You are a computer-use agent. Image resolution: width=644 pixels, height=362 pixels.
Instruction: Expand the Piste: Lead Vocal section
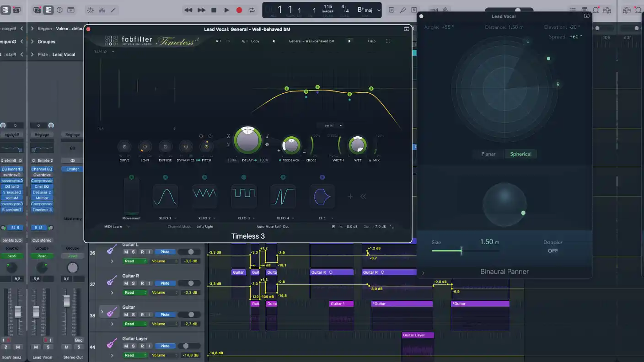click(x=32, y=54)
